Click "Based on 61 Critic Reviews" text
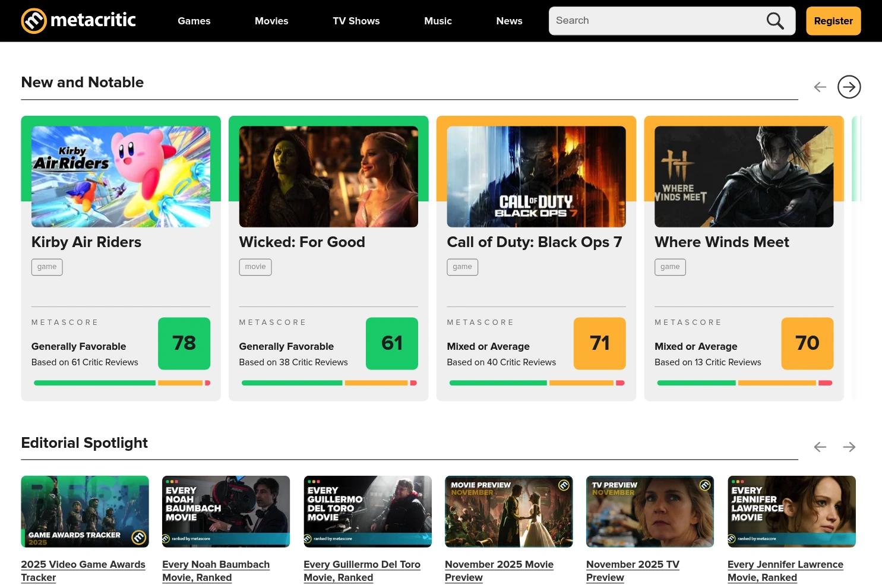Screen dimensions: 882x588 click(84, 362)
